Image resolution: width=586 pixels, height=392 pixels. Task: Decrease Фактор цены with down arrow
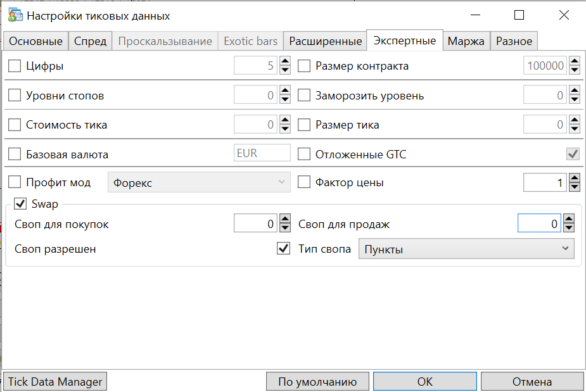click(575, 187)
